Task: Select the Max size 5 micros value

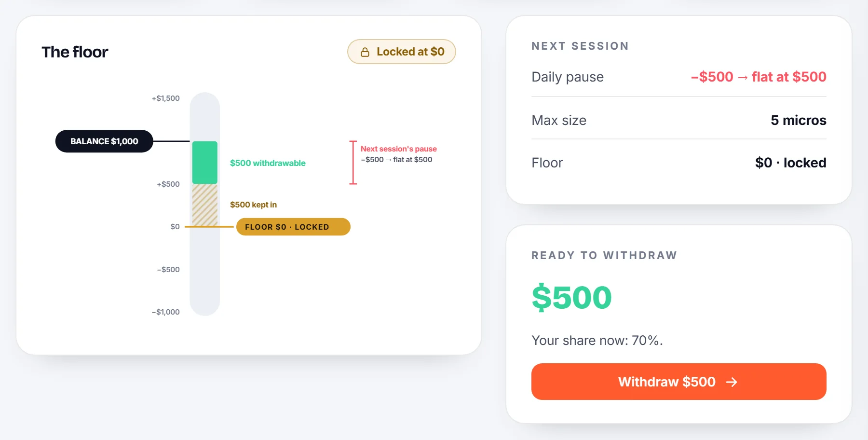Action: (798, 120)
